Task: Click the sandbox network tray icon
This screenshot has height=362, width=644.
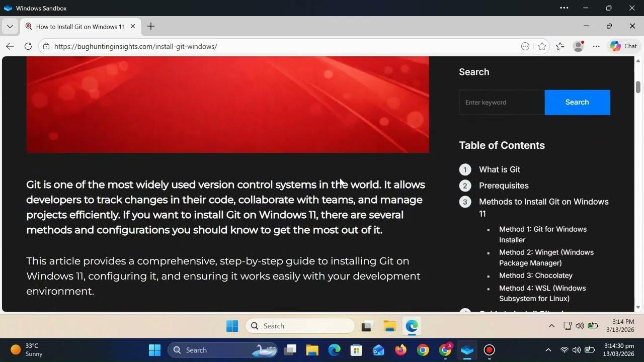Action: 568,326
